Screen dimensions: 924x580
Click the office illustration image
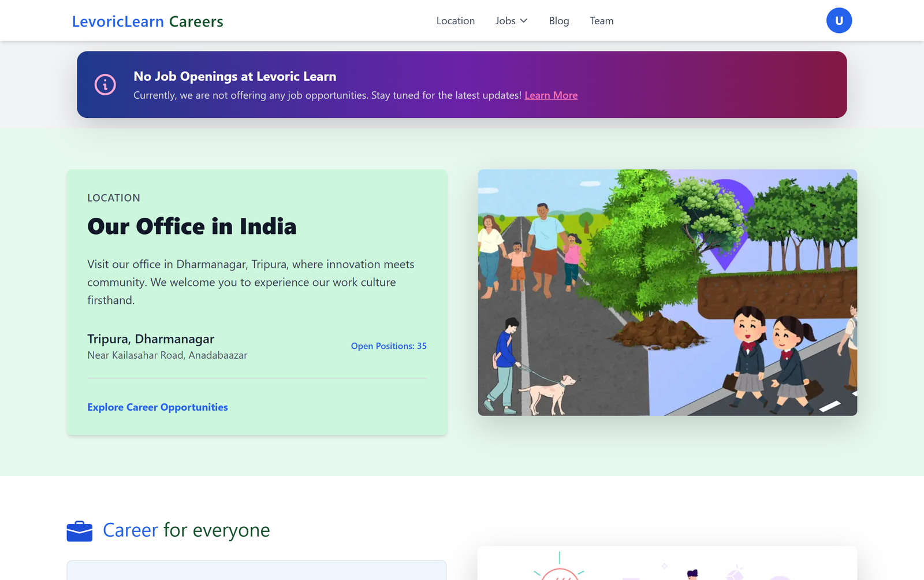coord(668,292)
